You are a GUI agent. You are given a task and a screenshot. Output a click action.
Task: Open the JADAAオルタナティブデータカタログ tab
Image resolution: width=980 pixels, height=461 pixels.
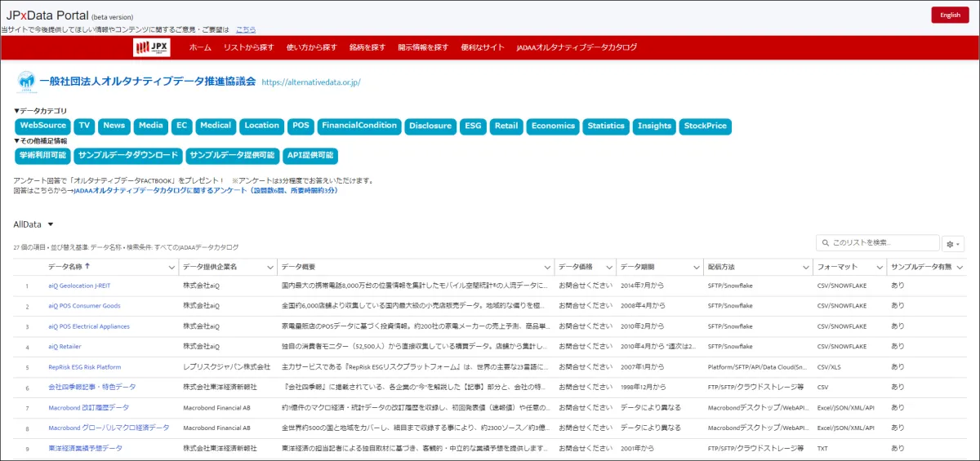point(577,47)
